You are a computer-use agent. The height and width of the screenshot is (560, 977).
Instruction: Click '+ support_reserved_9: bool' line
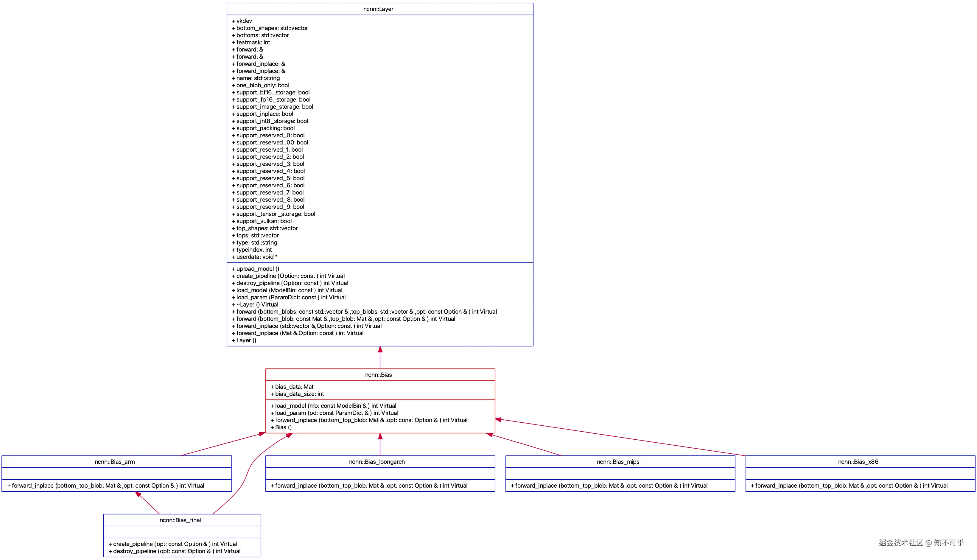(x=268, y=207)
